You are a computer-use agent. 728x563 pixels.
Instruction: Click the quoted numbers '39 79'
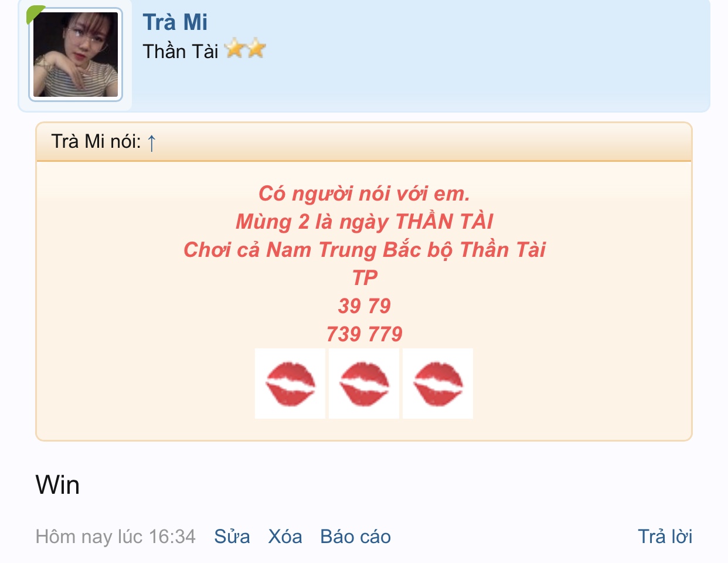[x=364, y=306]
